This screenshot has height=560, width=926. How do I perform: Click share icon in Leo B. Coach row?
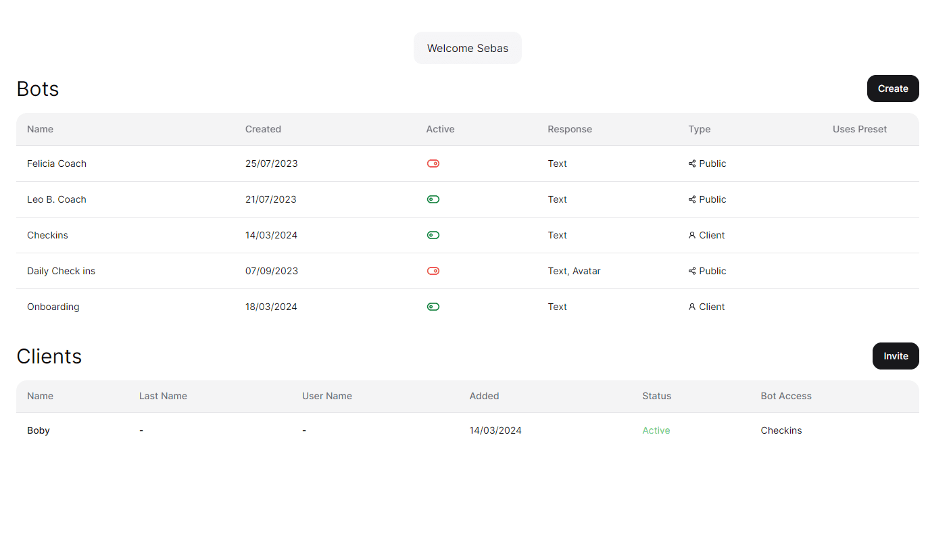coord(692,199)
